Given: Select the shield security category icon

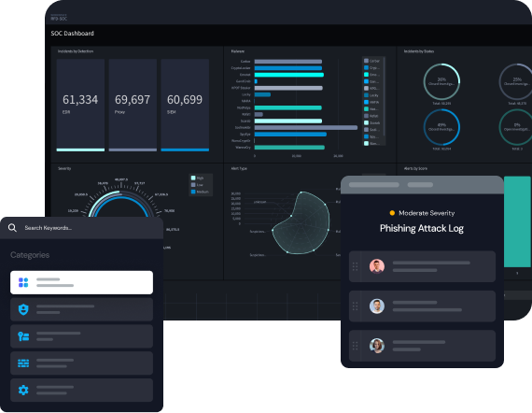Looking at the screenshot, I should tap(23, 309).
